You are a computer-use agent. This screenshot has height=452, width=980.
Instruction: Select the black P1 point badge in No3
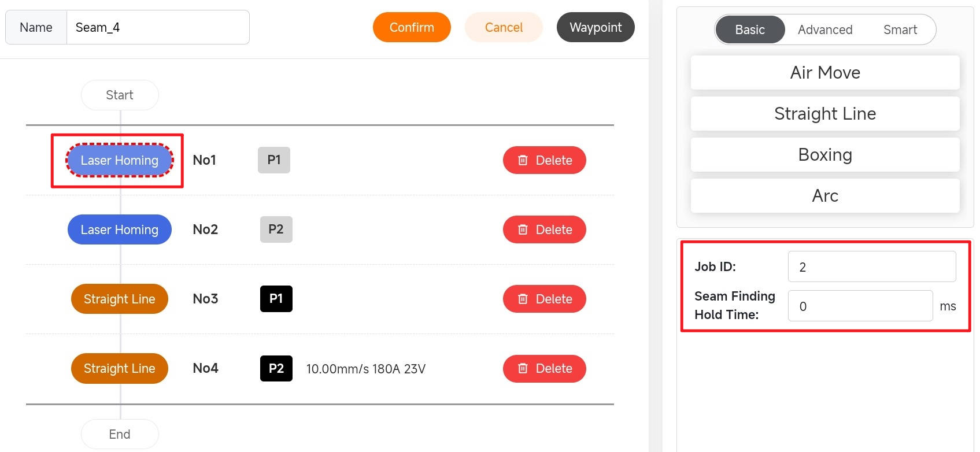coord(276,299)
